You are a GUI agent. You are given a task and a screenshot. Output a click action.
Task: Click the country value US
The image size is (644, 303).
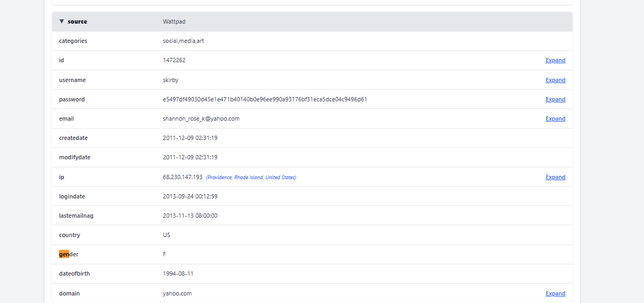click(x=167, y=235)
